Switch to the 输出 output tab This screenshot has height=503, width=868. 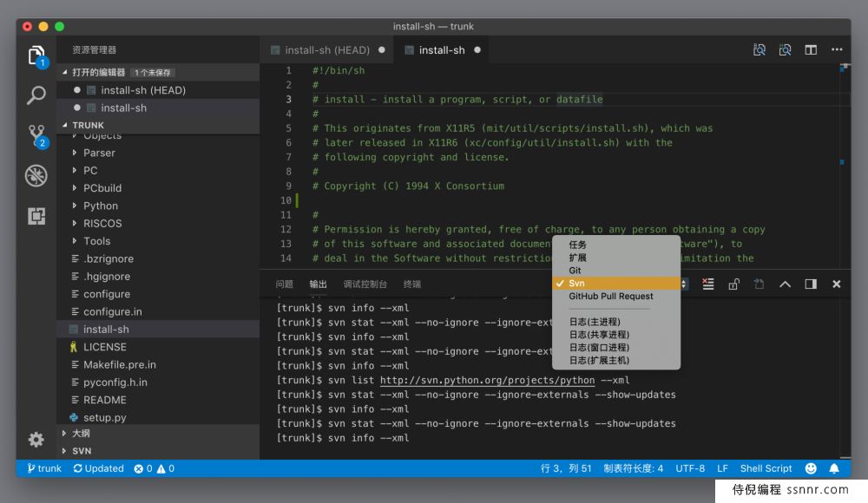pyautogui.click(x=318, y=284)
